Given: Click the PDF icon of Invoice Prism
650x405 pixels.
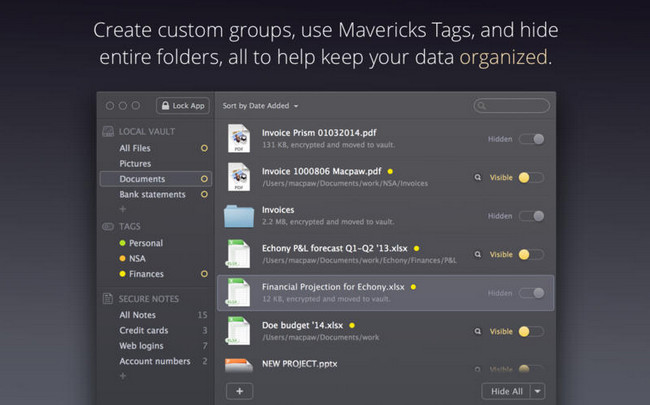Looking at the screenshot, I should pos(239,139).
